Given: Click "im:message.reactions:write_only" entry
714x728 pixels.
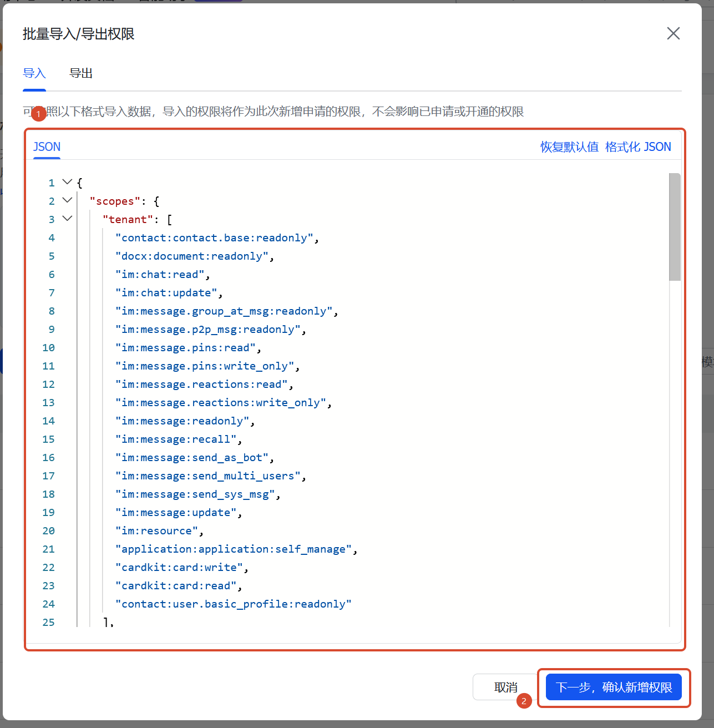Looking at the screenshot, I should [221, 403].
